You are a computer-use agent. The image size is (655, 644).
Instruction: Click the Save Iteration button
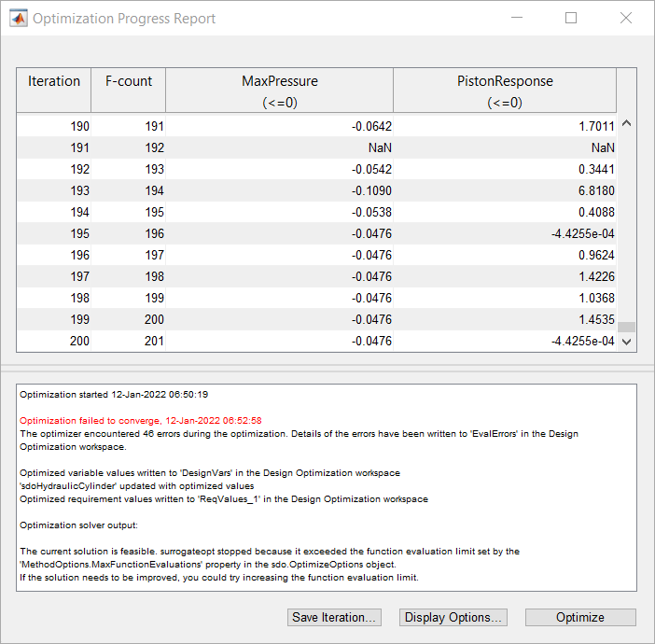pos(334,617)
